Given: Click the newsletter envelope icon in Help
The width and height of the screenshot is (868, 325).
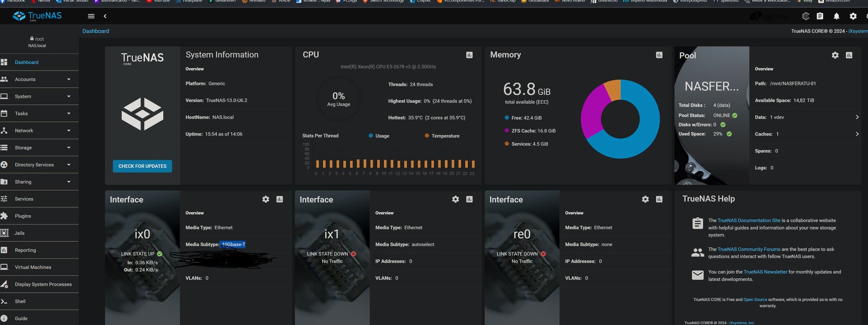Looking at the screenshot, I should (698, 275).
